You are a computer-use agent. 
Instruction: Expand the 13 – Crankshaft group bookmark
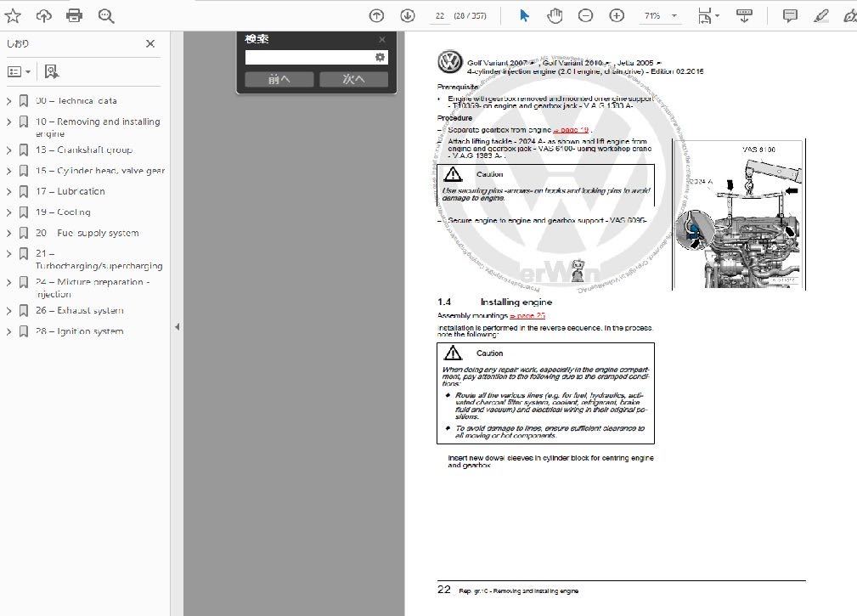[x=8, y=150]
